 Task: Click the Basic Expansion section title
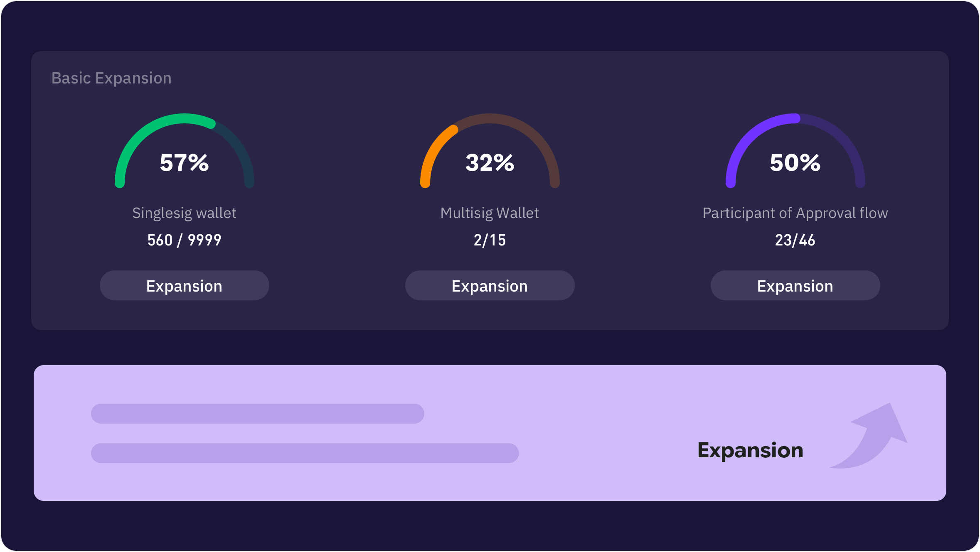click(x=111, y=78)
